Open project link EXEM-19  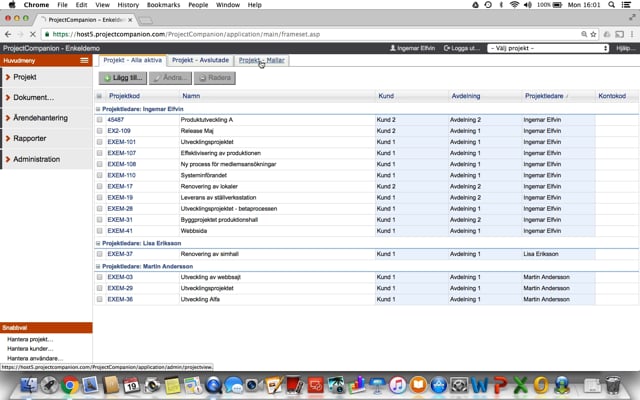pos(120,198)
